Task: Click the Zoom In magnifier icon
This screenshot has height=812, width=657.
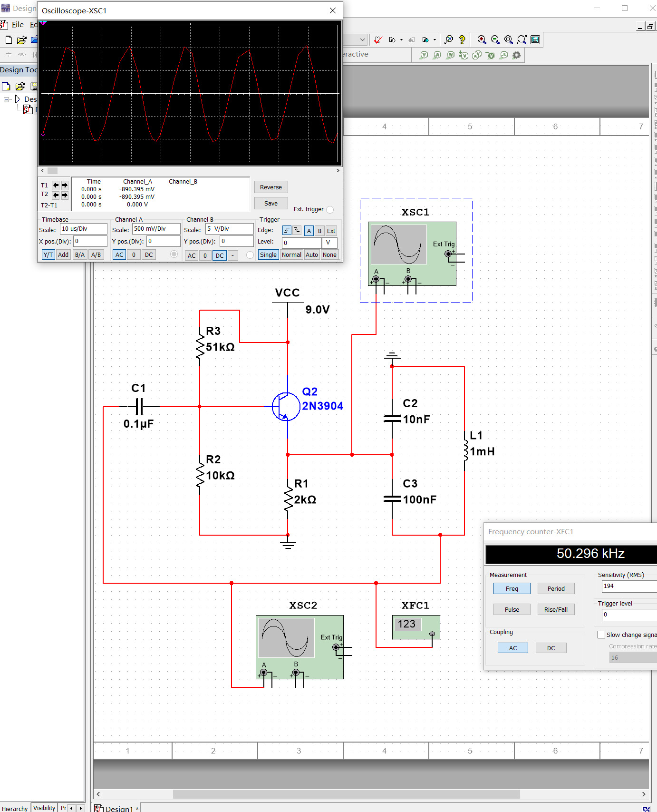Action: pos(482,40)
